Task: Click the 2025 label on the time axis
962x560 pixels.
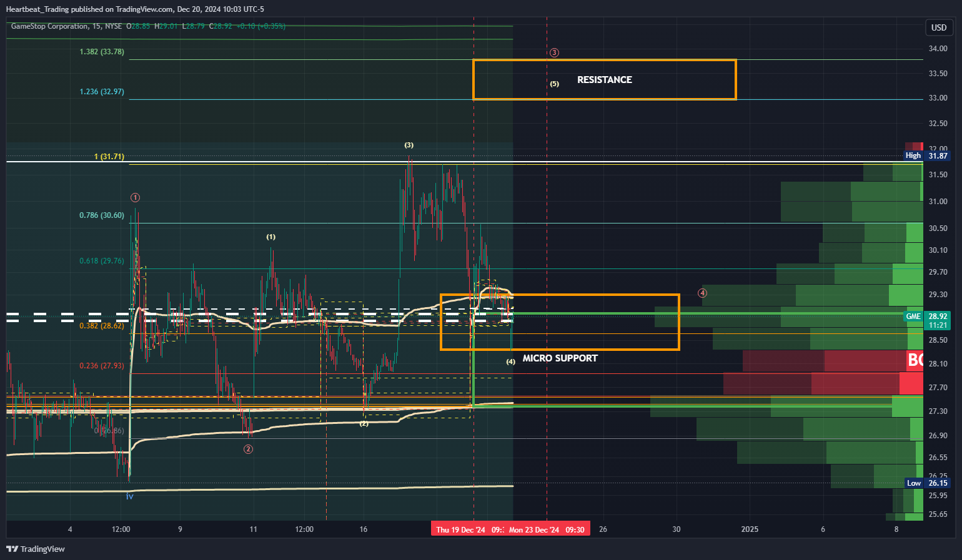Action: [x=750, y=529]
